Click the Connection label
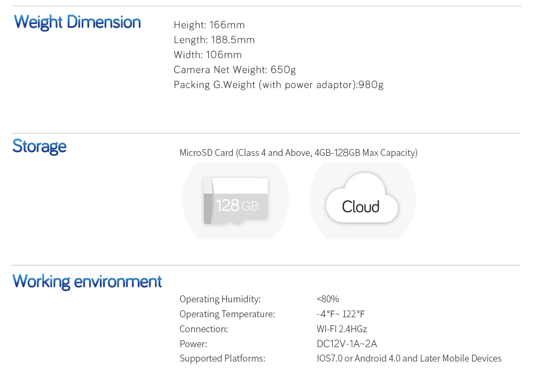This screenshot has width=534, height=392. coord(203,329)
